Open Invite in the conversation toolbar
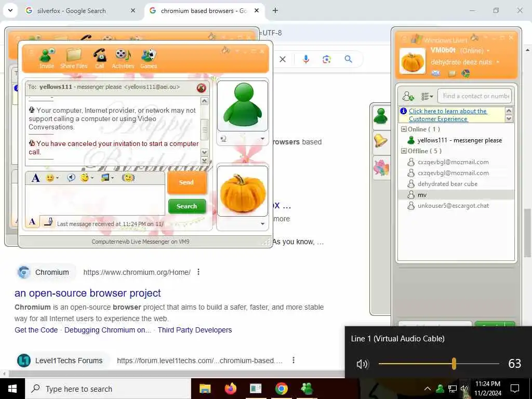532x399 pixels. (47, 58)
